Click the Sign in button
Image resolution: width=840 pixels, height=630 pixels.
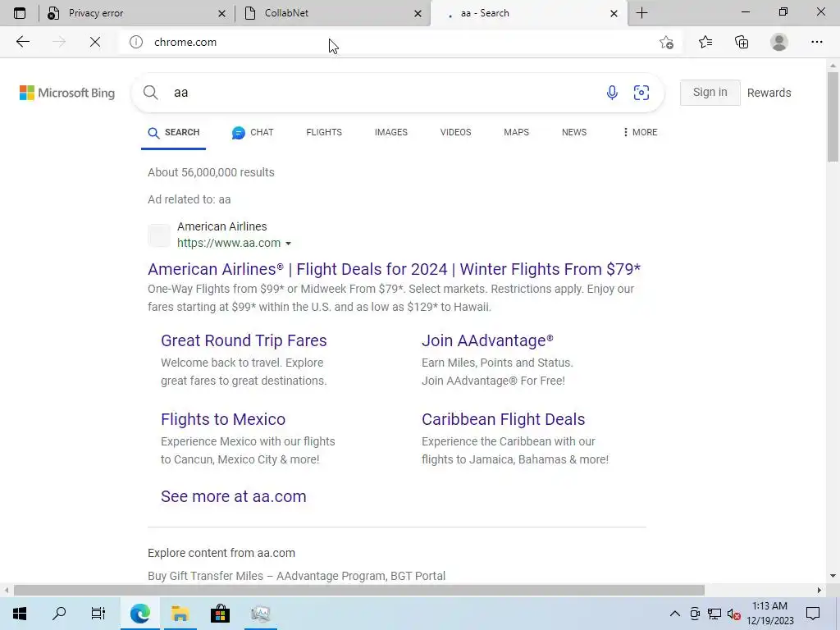pyautogui.click(x=710, y=92)
